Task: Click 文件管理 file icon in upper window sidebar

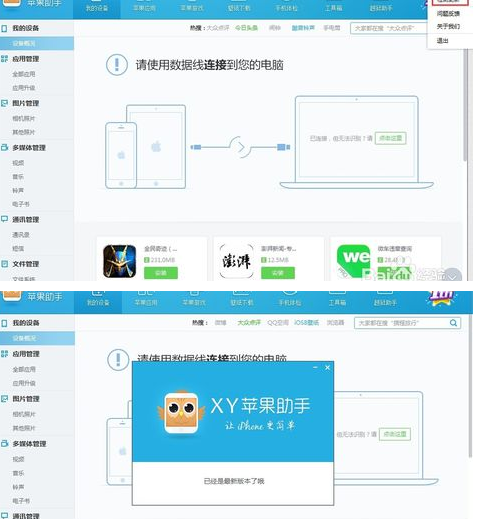Action: point(4,264)
